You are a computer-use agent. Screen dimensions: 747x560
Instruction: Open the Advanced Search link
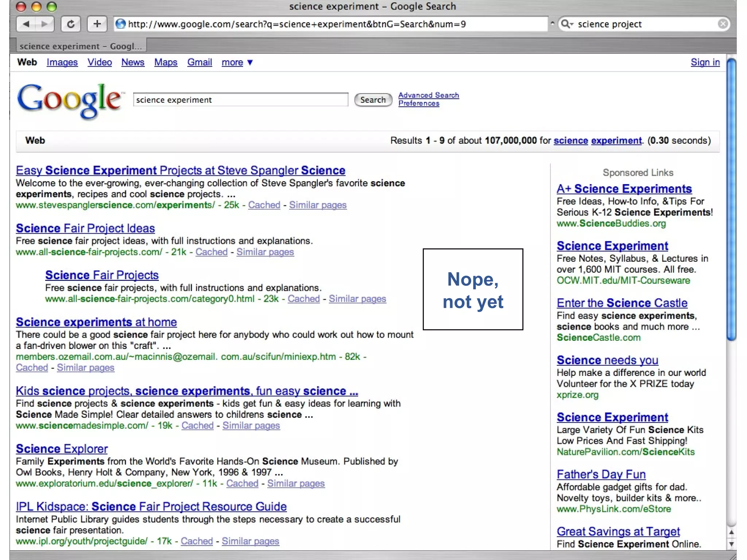(x=428, y=95)
